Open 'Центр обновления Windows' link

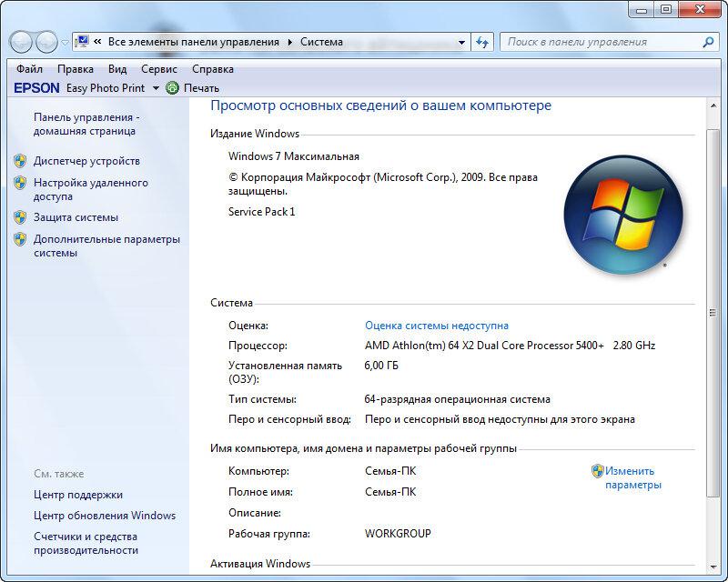tap(105, 516)
